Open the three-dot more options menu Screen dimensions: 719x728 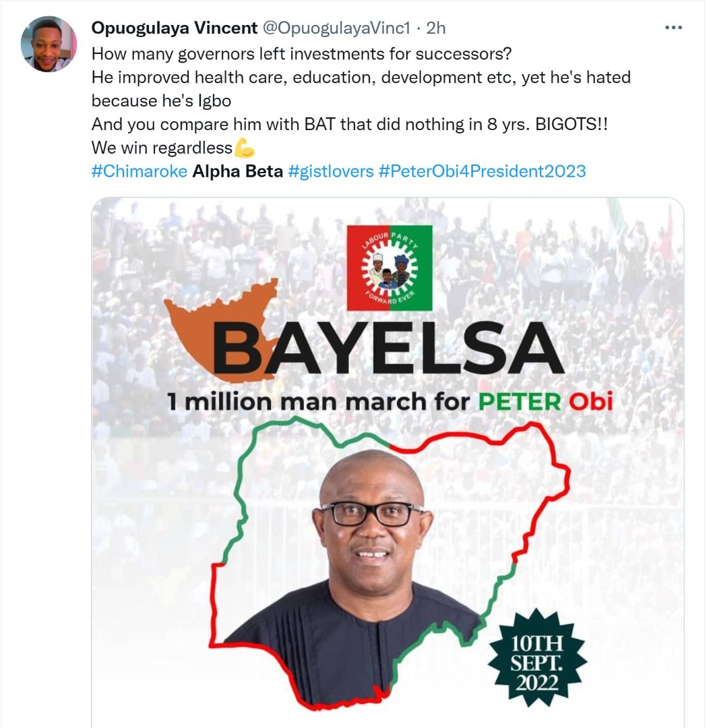pos(673,28)
